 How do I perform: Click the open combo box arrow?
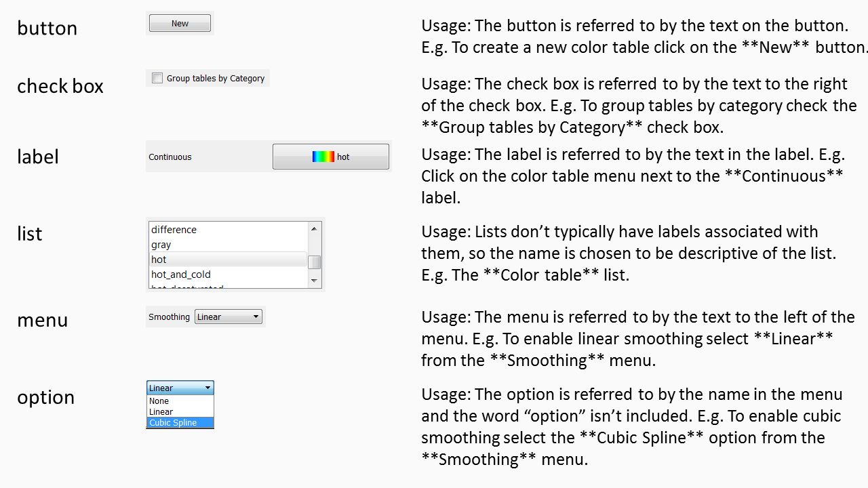208,388
